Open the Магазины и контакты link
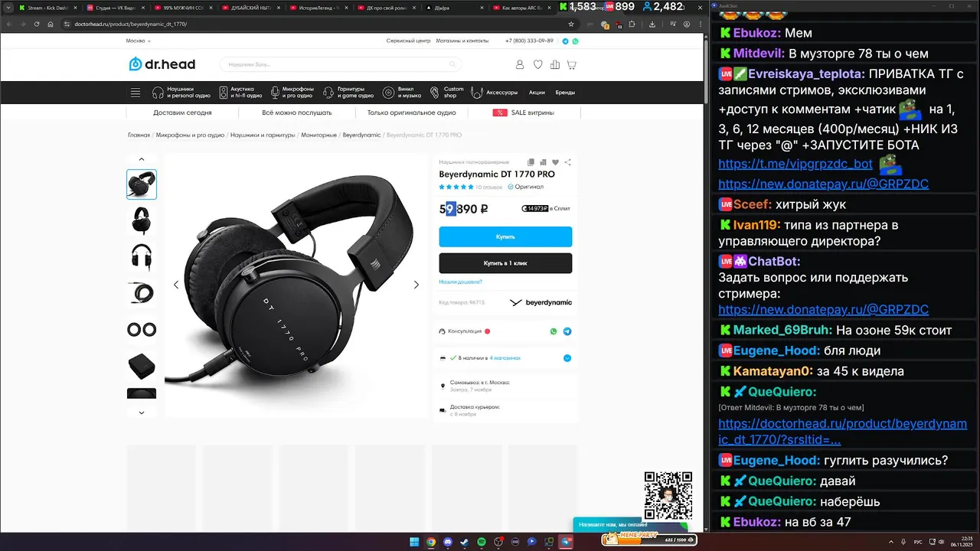 click(462, 41)
